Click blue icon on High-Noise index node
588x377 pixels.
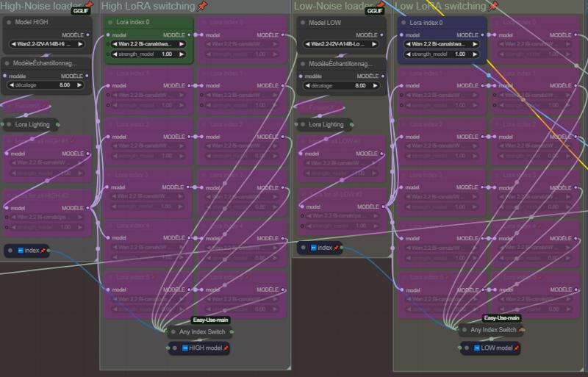click(x=21, y=250)
